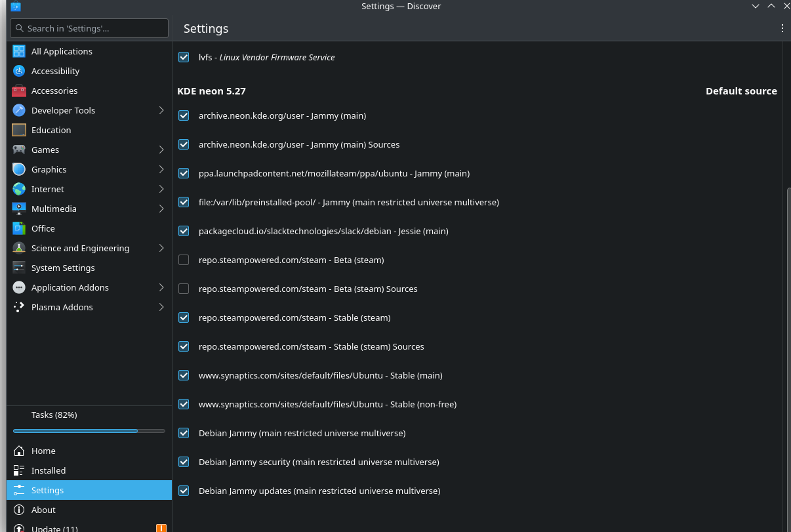
Task: Open the All Applications category
Action: click(89, 51)
